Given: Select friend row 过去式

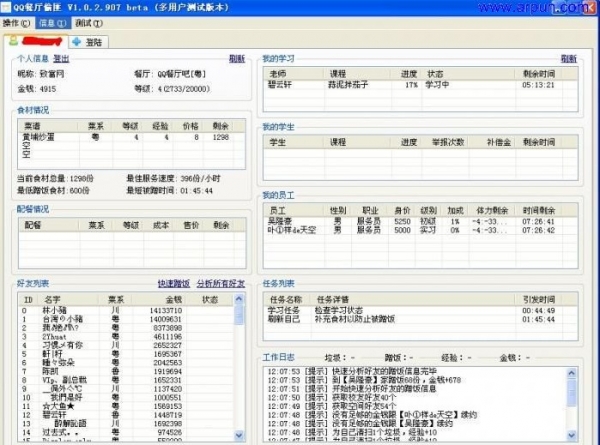Looking at the screenshot, I should click(126, 432).
